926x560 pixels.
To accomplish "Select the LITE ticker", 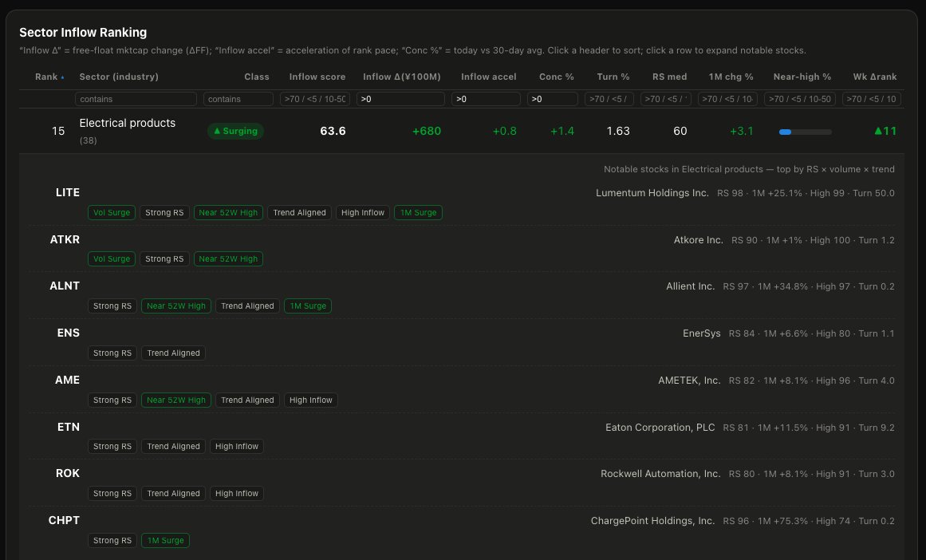I will click(x=67, y=192).
